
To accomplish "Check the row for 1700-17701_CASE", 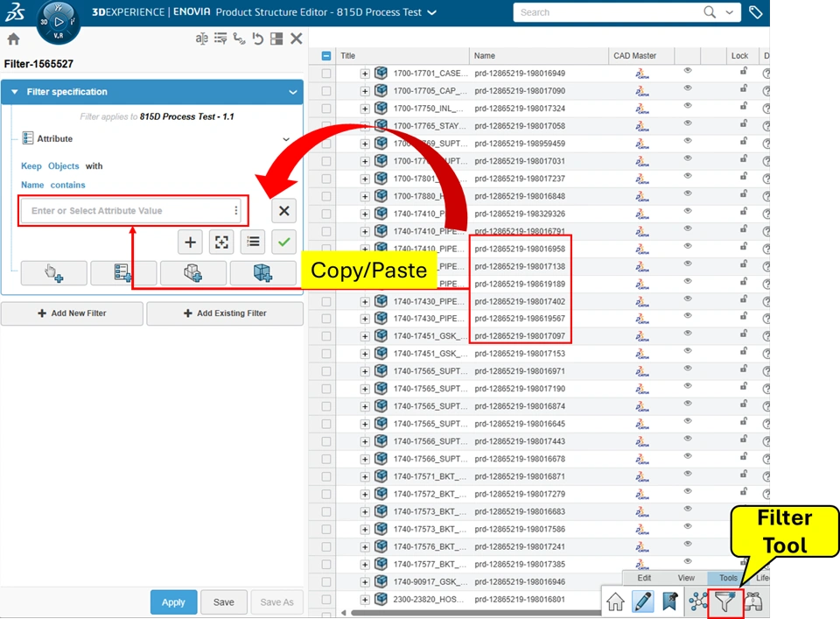I will 326,74.
